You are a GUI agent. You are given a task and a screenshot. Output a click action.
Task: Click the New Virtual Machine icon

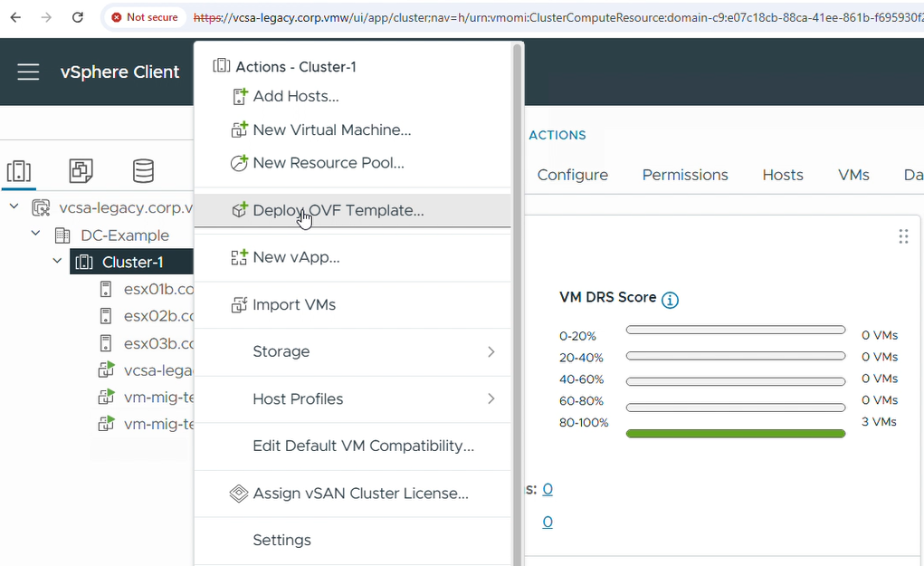pos(239,130)
